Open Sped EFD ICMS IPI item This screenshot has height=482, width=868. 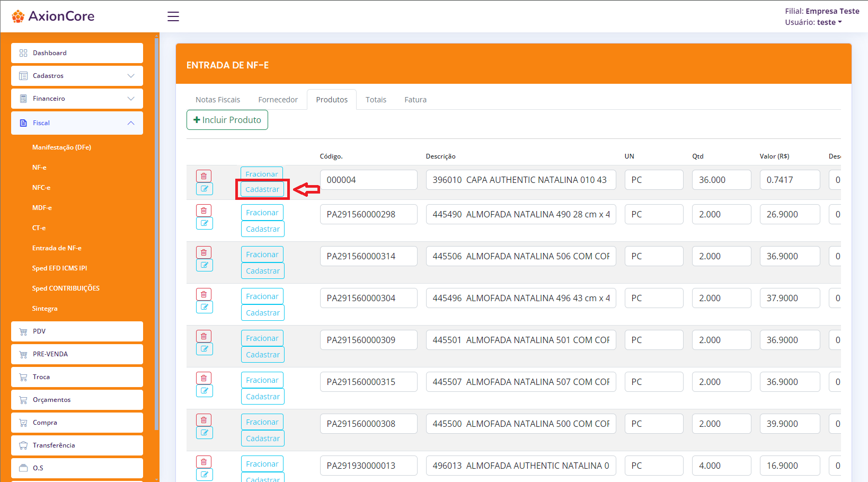tap(59, 268)
